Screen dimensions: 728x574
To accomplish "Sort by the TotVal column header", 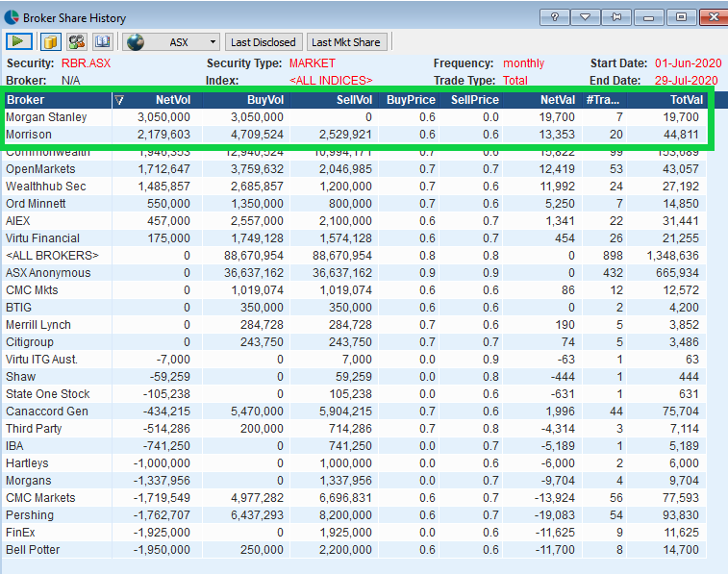I will click(667, 100).
